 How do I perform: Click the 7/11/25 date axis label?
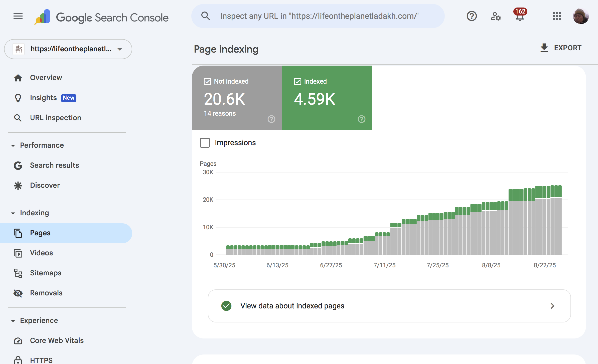coord(384,265)
